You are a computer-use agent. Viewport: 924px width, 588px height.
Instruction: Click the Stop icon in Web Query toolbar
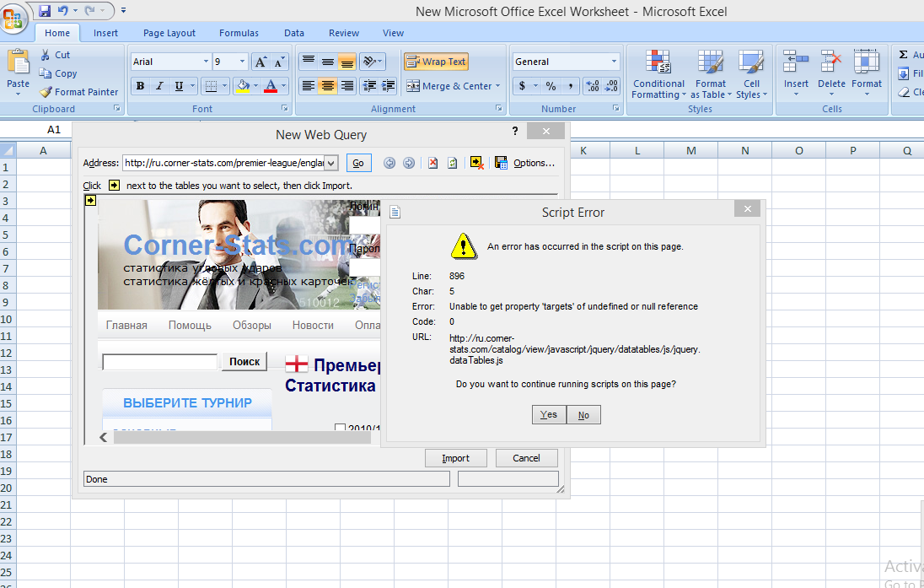tap(432, 163)
